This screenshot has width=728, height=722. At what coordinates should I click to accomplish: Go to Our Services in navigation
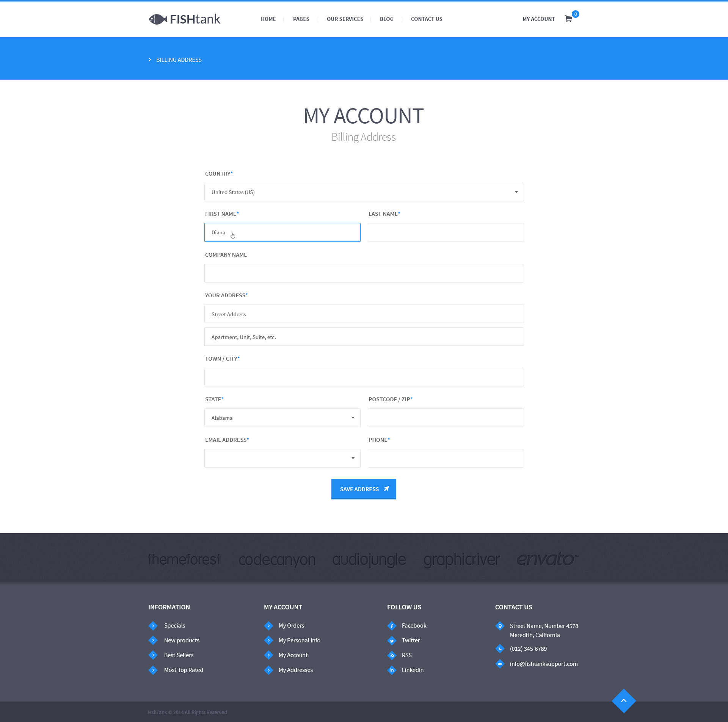click(x=345, y=19)
